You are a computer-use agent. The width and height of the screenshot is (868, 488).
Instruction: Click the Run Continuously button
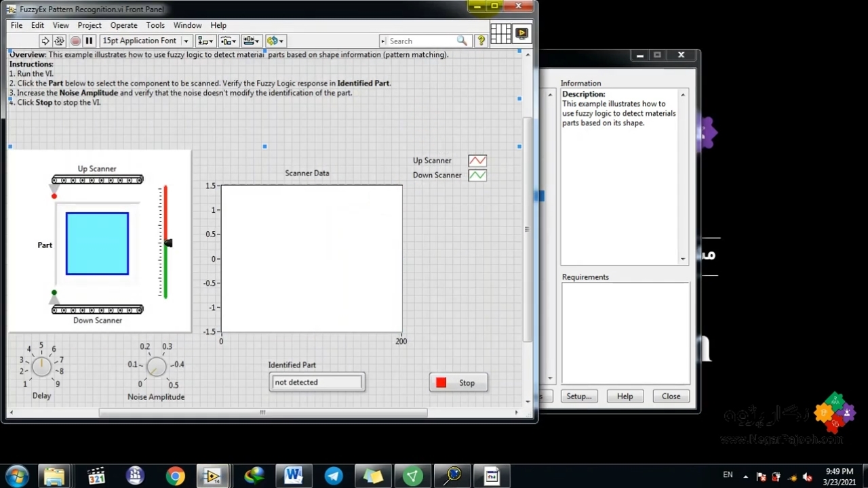coord(59,41)
